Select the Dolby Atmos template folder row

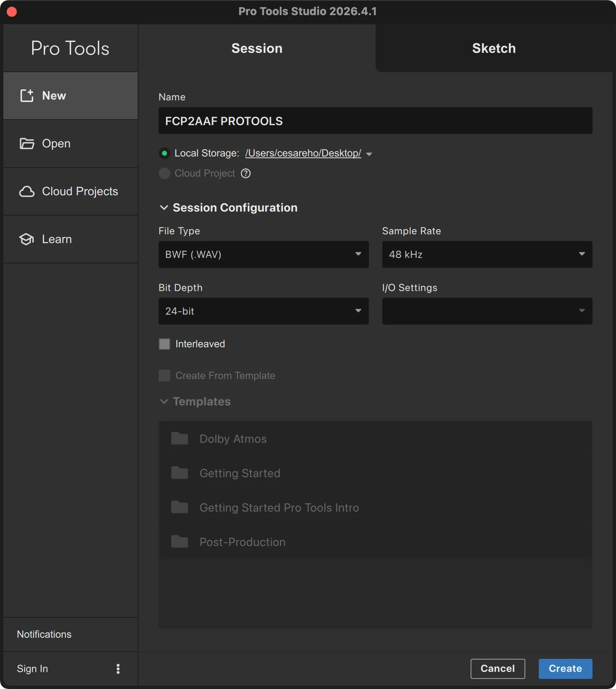(x=375, y=438)
